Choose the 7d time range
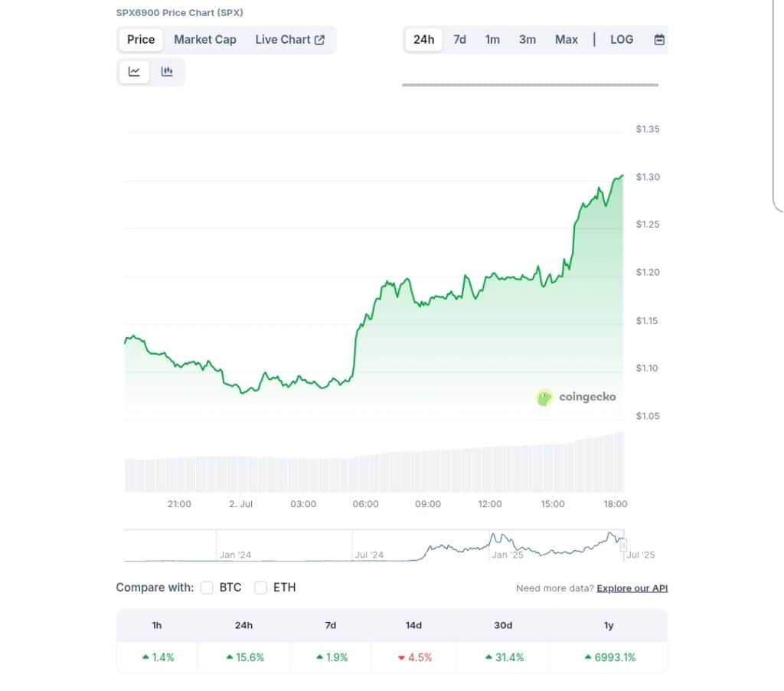Viewport: 784px width, 691px height. (459, 40)
